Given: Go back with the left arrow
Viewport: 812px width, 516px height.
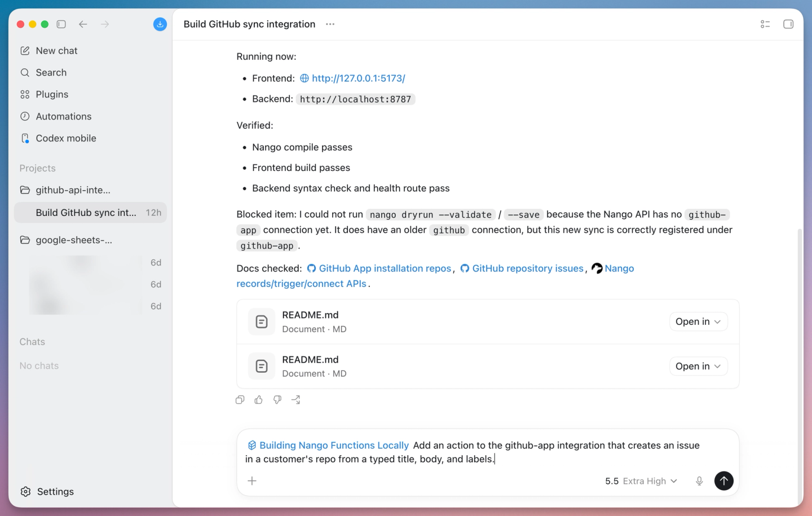Looking at the screenshot, I should click(x=83, y=24).
